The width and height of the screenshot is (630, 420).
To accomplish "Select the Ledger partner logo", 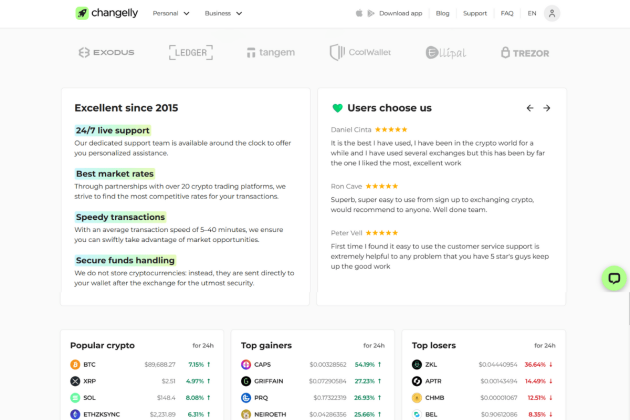I will pyautogui.click(x=190, y=52).
